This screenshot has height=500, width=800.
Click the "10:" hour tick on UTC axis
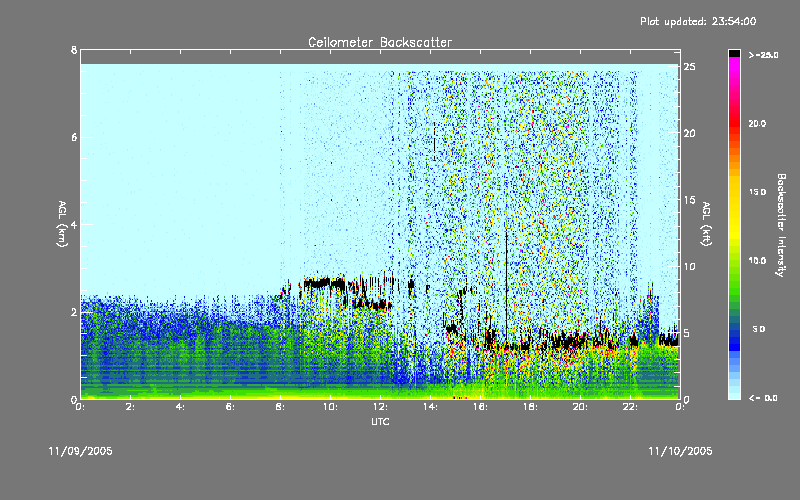[331, 407]
